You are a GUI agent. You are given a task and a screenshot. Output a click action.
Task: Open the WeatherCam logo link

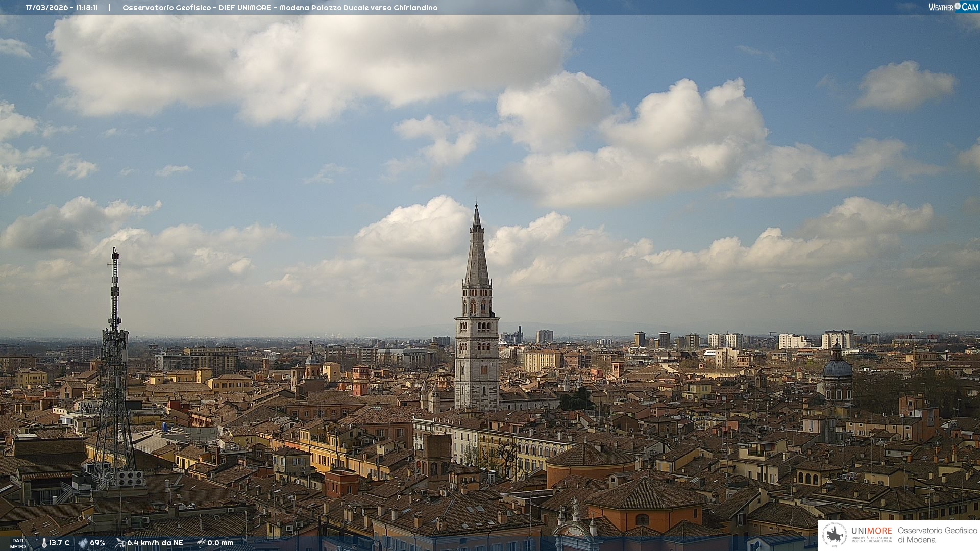tap(953, 7)
